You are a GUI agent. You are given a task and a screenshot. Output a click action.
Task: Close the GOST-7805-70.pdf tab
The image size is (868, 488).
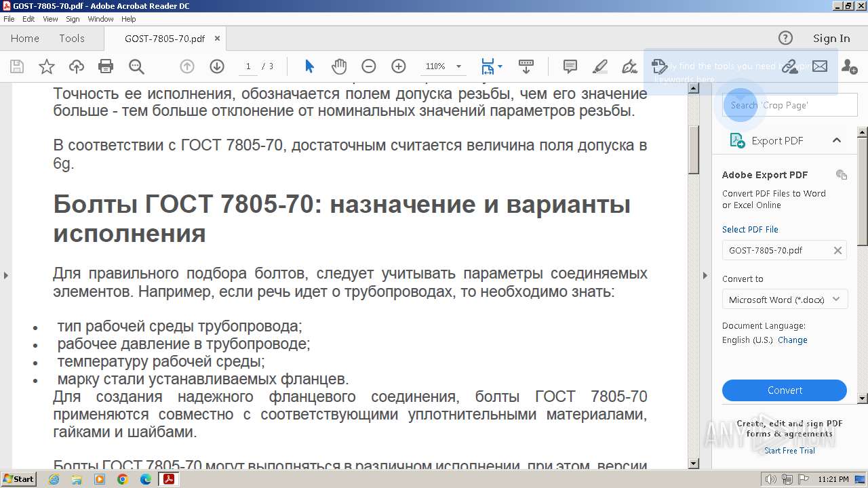tap(217, 39)
